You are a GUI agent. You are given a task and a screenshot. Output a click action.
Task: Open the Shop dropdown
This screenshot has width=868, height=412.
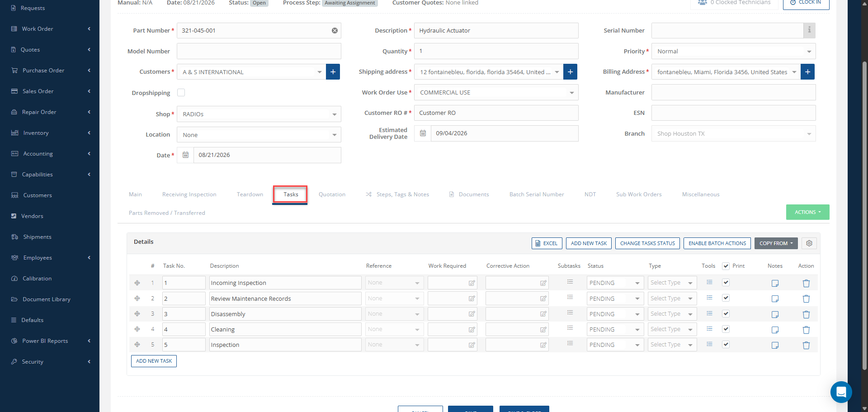(259, 114)
